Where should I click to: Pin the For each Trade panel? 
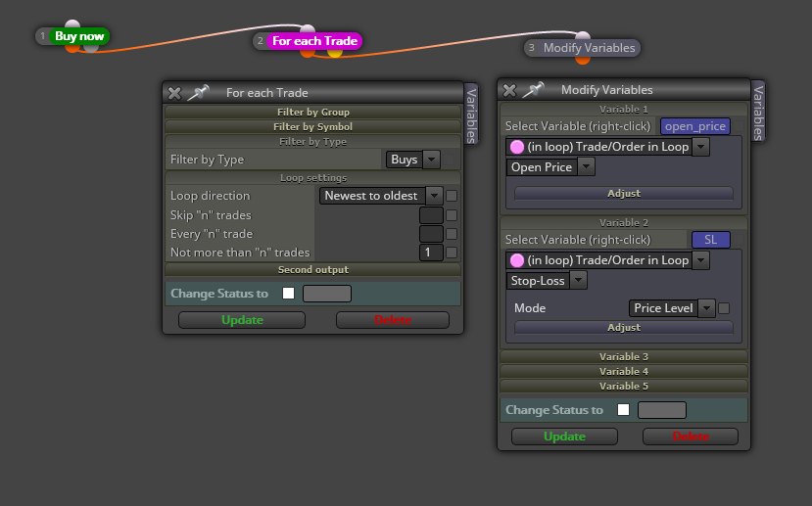pyautogui.click(x=198, y=93)
